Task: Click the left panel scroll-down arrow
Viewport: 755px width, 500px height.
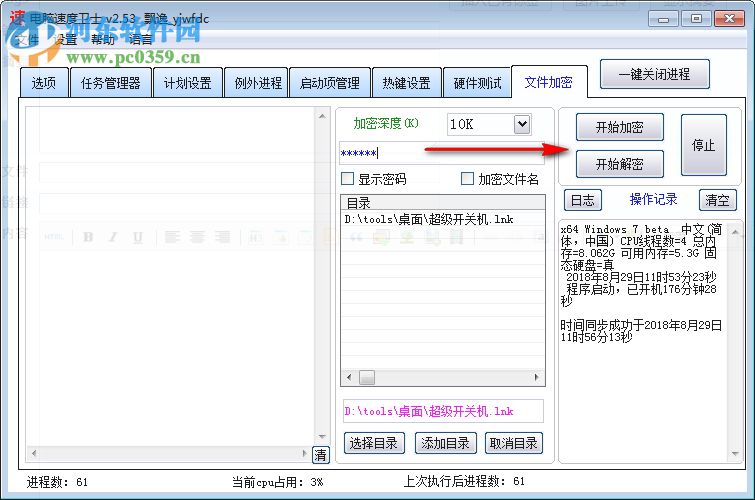Action: pos(322,437)
